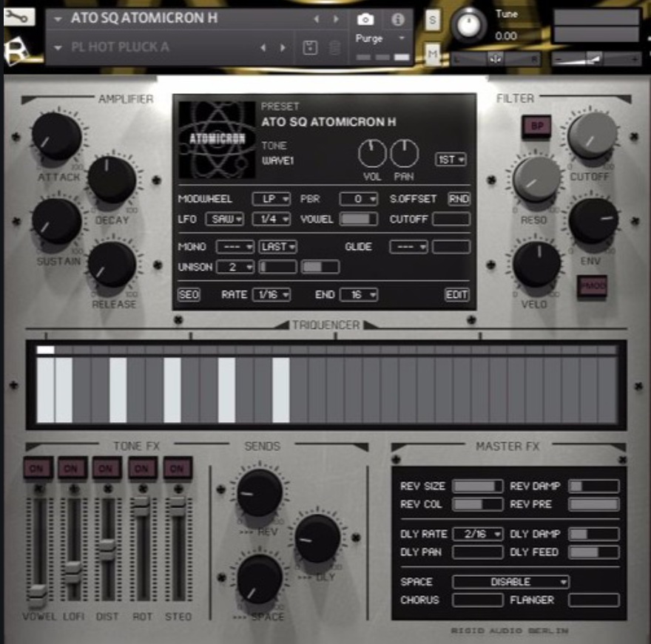This screenshot has height=644, width=651.
Task: Toggle the DIST effect ON button
Action: click(x=107, y=469)
